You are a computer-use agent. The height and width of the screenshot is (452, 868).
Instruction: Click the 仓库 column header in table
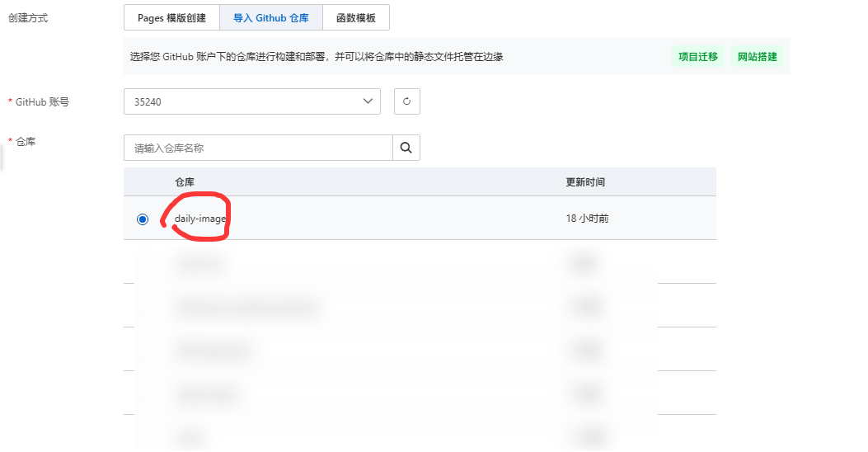185,182
